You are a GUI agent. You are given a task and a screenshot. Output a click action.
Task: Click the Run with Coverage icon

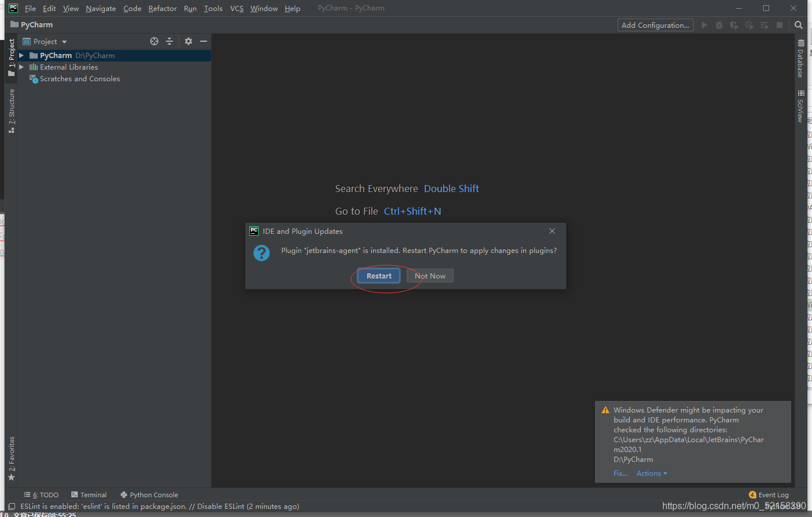click(x=734, y=25)
